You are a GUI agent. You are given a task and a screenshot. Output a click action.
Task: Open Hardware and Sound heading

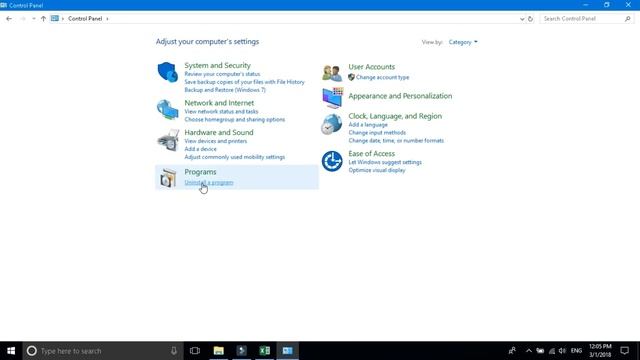pyautogui.click(x=219, y=132)
